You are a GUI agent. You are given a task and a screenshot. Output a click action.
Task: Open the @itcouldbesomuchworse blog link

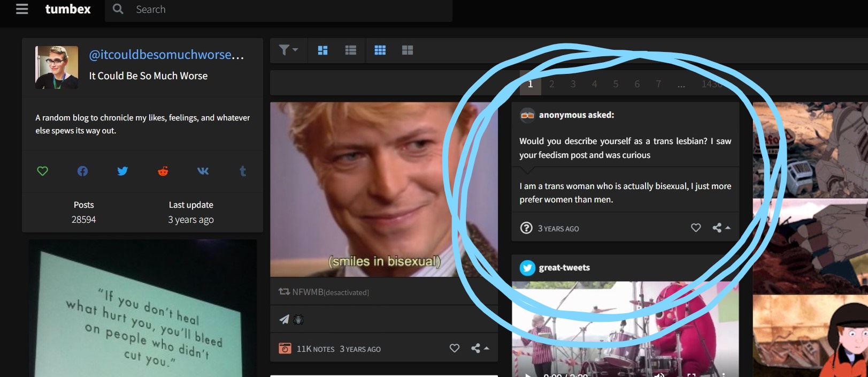pyautogui.click(x=166, y=55)
